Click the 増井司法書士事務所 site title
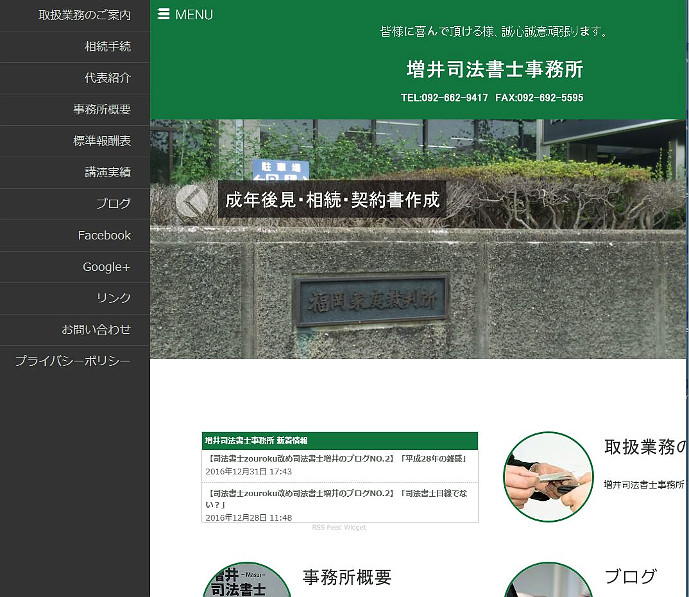 point(495,70)
